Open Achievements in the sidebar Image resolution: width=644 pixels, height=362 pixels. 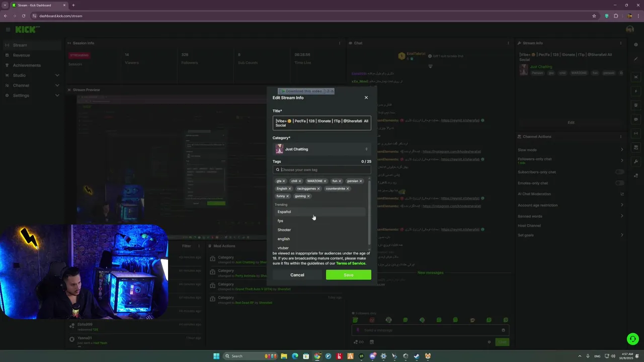(x=31, y=65)
